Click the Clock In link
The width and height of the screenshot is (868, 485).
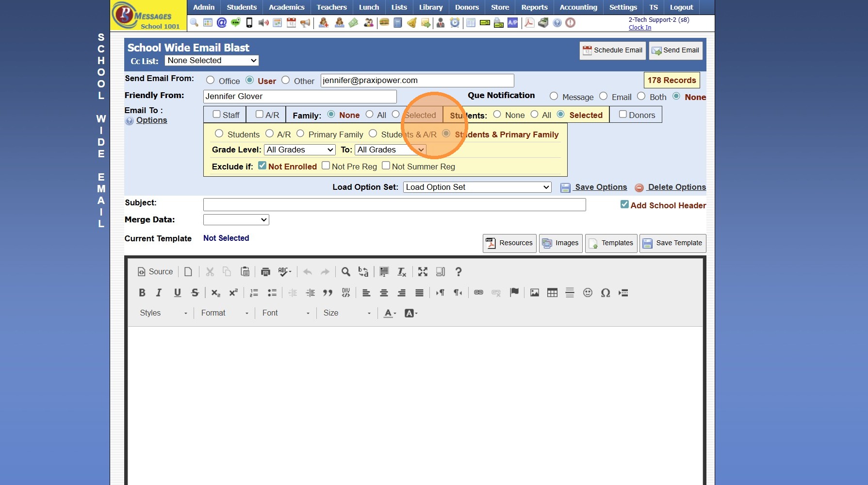(640, 28)
